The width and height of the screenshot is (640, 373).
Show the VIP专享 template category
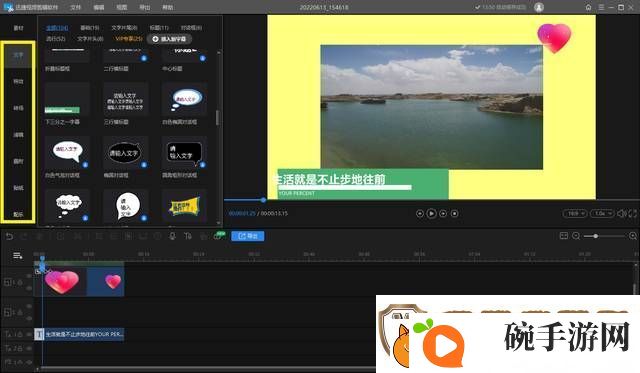pos(129,39)
